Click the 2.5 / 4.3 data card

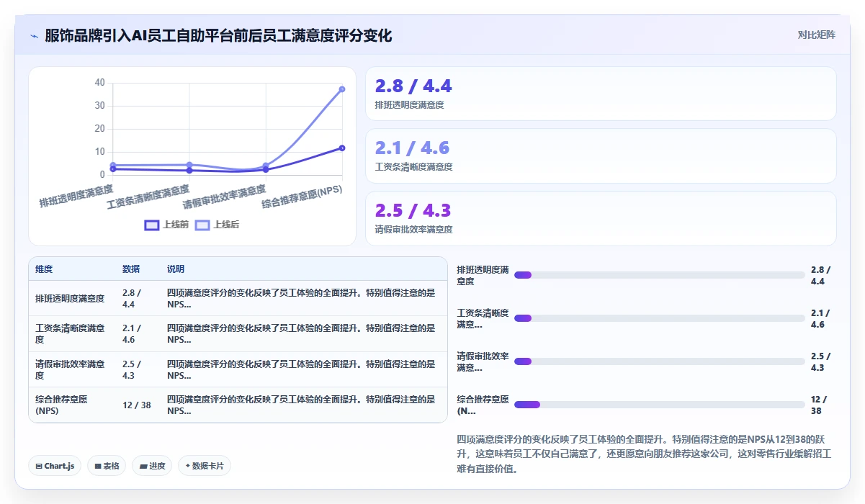[601, 218]
